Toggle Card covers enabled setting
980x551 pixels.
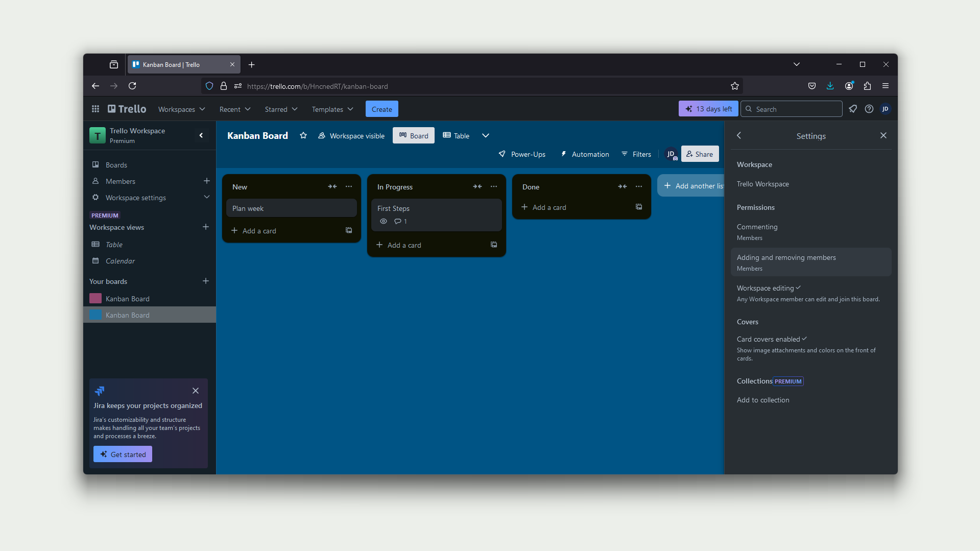(x=811, y=348)
